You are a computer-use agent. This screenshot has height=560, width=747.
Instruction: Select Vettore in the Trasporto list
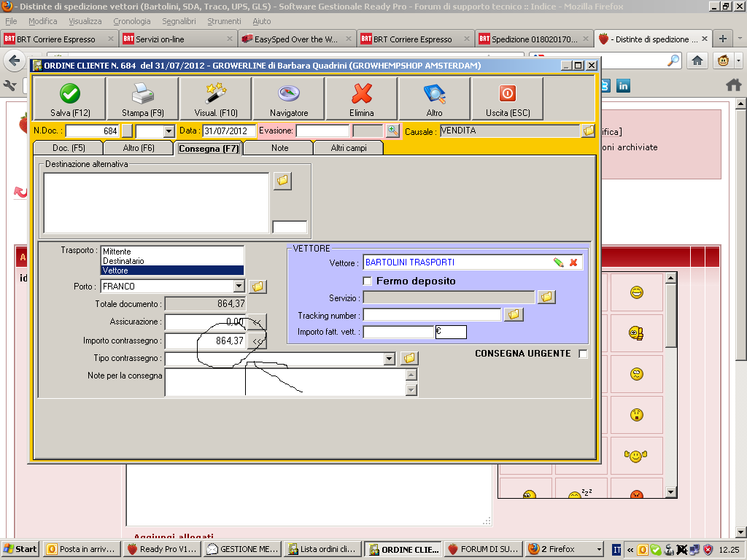[172, 271]
